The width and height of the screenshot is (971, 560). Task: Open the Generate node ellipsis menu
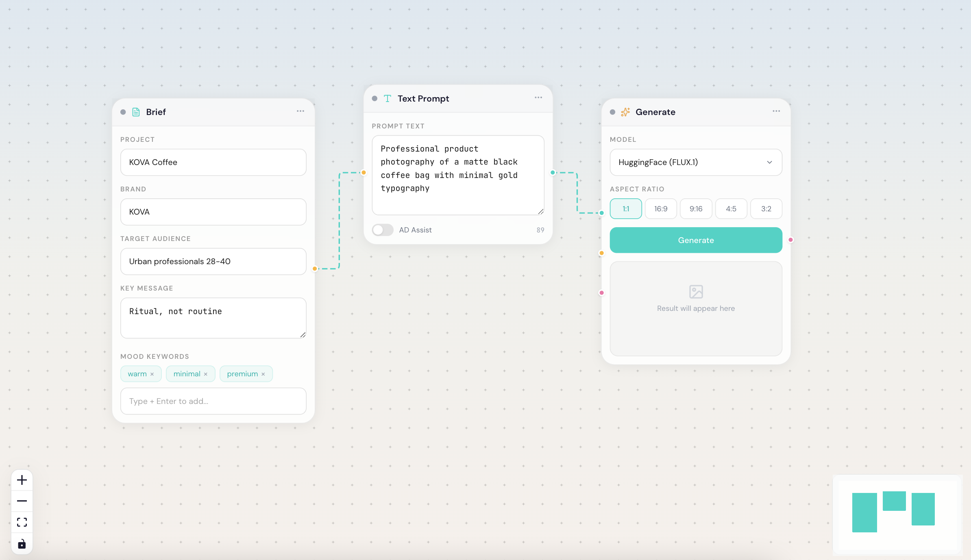(x=776, y=111)
